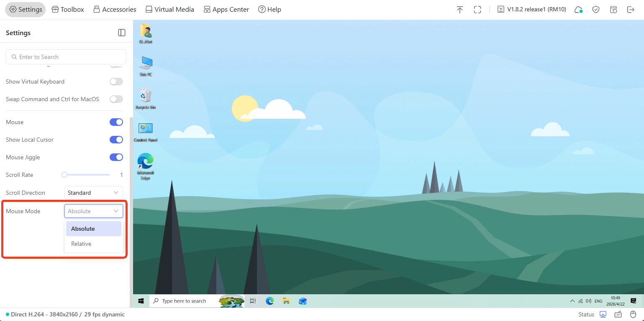This screenshot has height=321, width=644.
Task: Collapse the Settings sidebar panel icon
Action: tap(122, 33)
